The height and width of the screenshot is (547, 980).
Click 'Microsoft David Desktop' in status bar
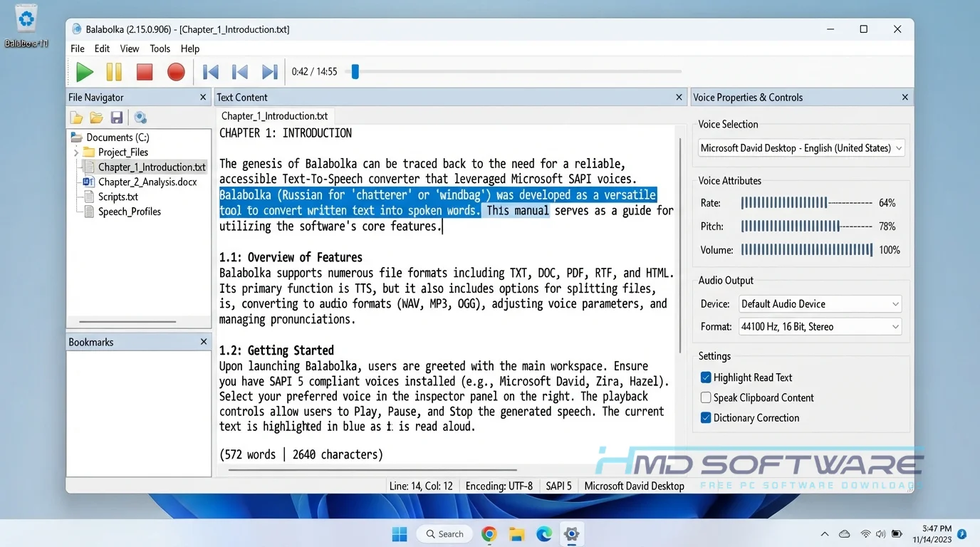pos(634,486)
